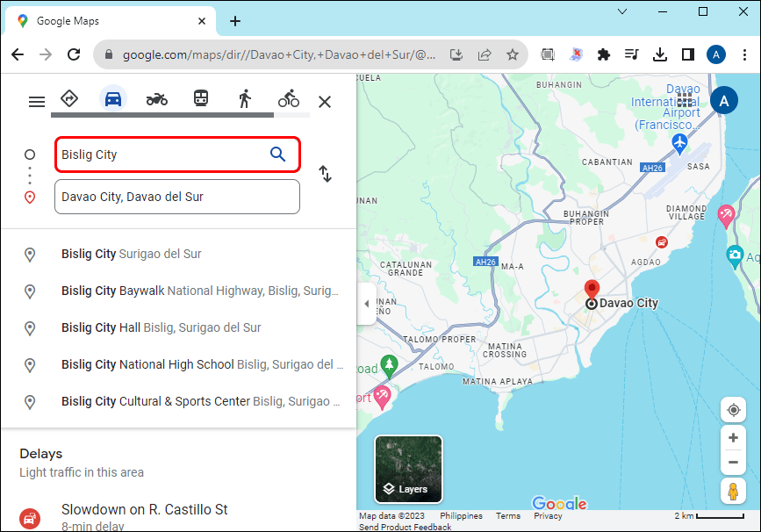The height and width of the screenshot is (532, 761).
Task: Select Bislig City Surigao del Sur suggestion
Action: pyautogui.click(x=178, y=254)
